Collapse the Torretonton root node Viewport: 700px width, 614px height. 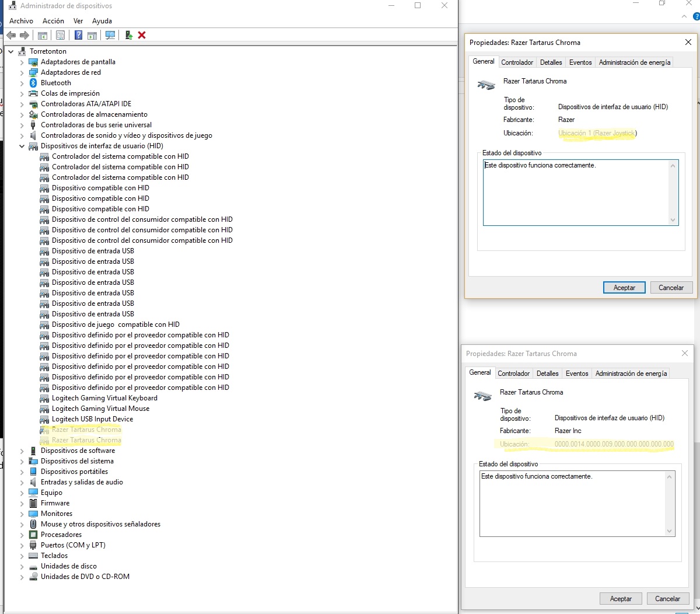[x=10, y=51]
